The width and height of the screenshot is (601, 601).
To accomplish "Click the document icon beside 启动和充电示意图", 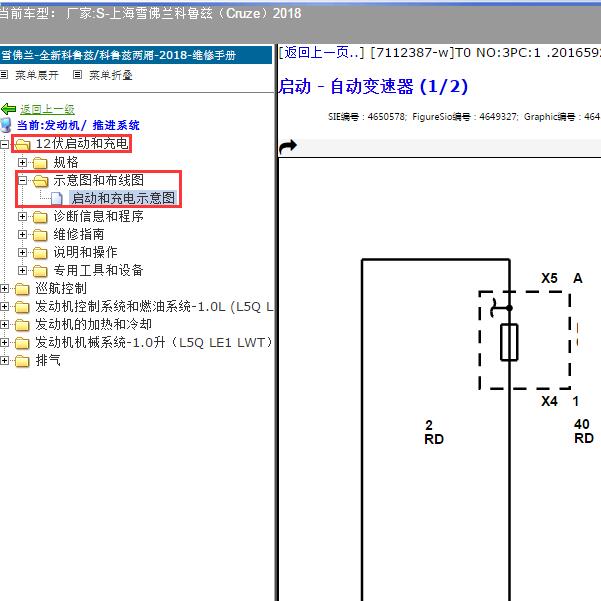I will 57,199.
